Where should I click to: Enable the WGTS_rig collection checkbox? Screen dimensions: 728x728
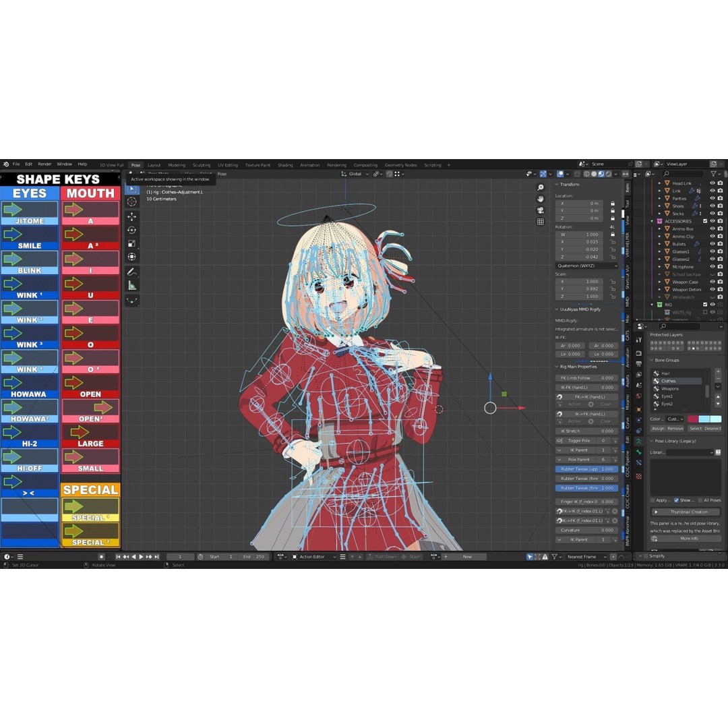coord(705,312)
